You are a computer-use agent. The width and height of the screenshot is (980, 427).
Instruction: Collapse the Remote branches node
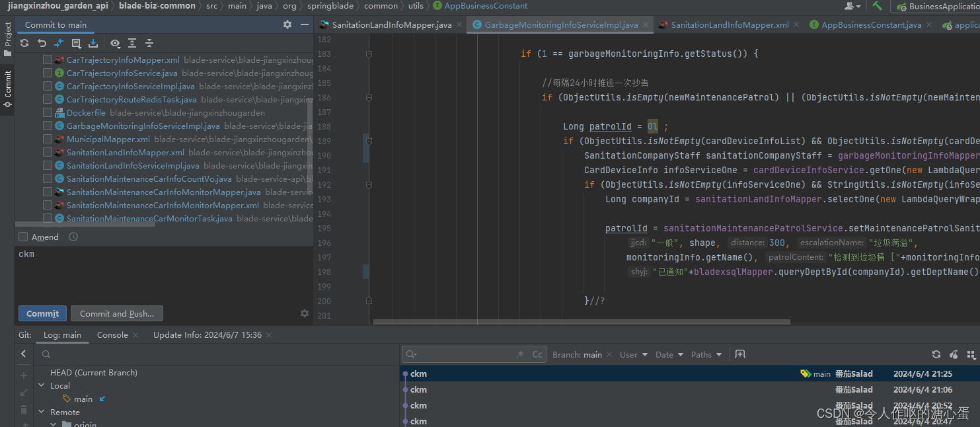click(42, 412)
